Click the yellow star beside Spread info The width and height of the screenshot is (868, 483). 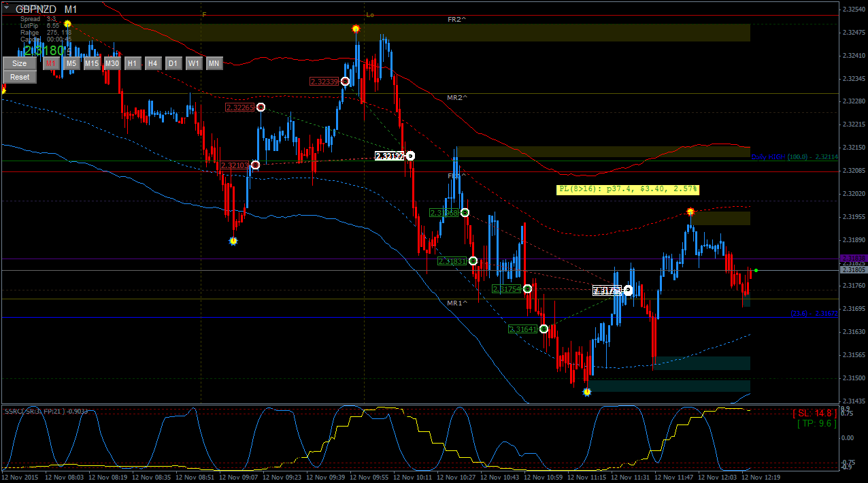(x=67, y=24)
